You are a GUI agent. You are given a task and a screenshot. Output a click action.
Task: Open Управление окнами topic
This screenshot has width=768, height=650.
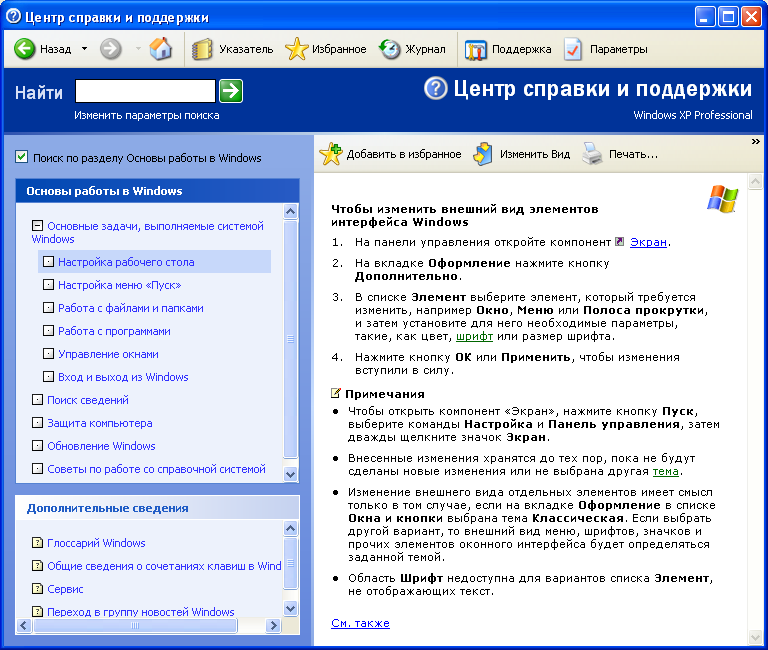(x=108, y=354)
